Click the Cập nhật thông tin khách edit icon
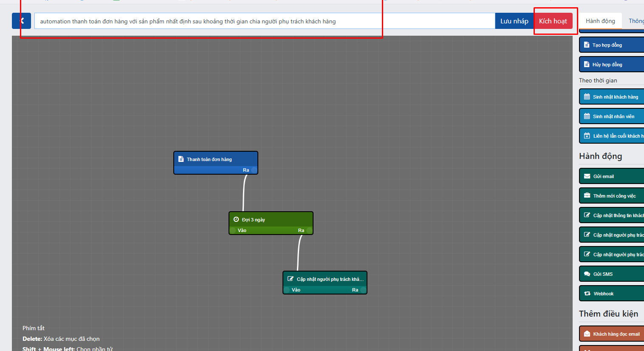 587,215
